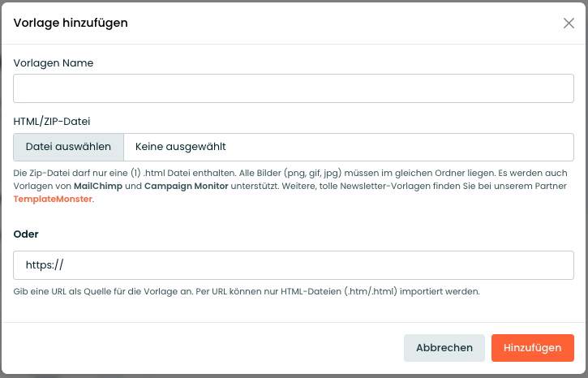Click the (.htm/.html) text in URL hint
588x378 pixels.
(x=371, y=291)
